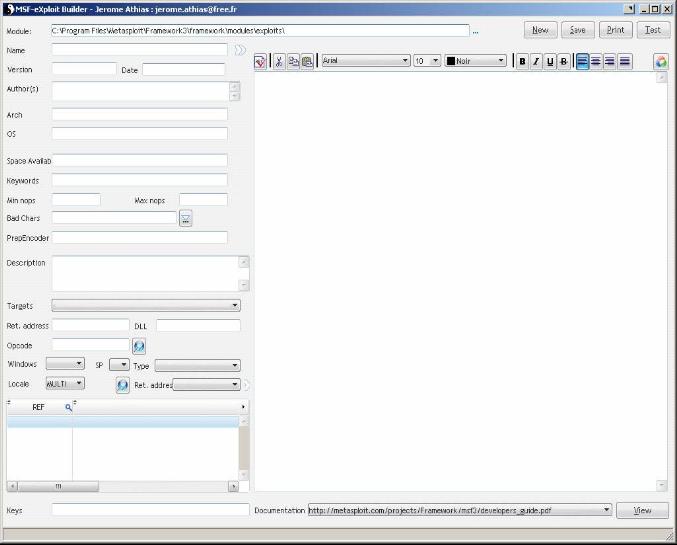Click the Author(s) text box
This screenshot has height=545, width=677.
tap(141, 91)
